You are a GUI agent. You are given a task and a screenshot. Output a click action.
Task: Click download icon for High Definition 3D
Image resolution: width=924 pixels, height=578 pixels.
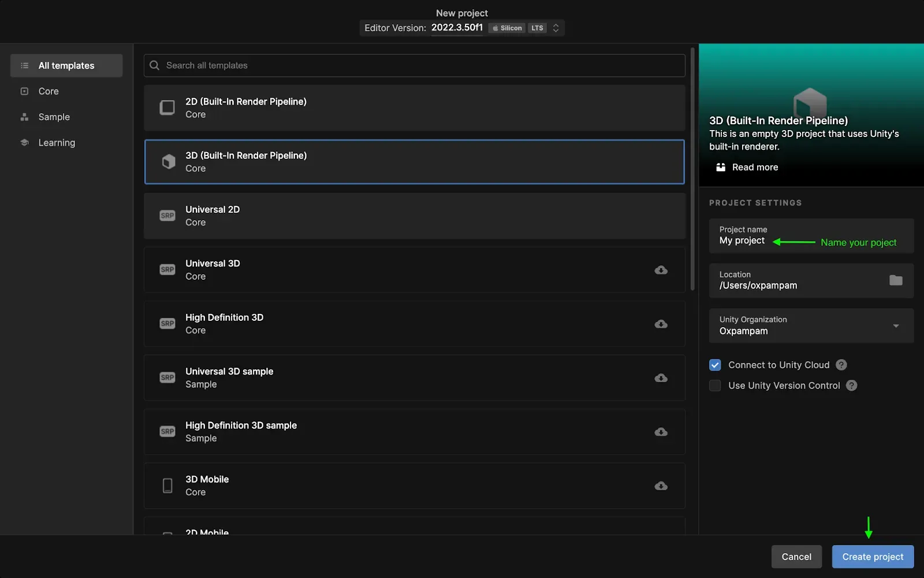pos(661,324)
